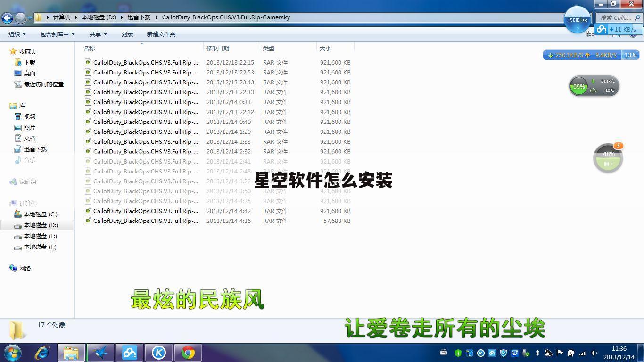
Task: Select the RAR file icon dated 2013/12/14 0:40
Action: click(88, 122)
